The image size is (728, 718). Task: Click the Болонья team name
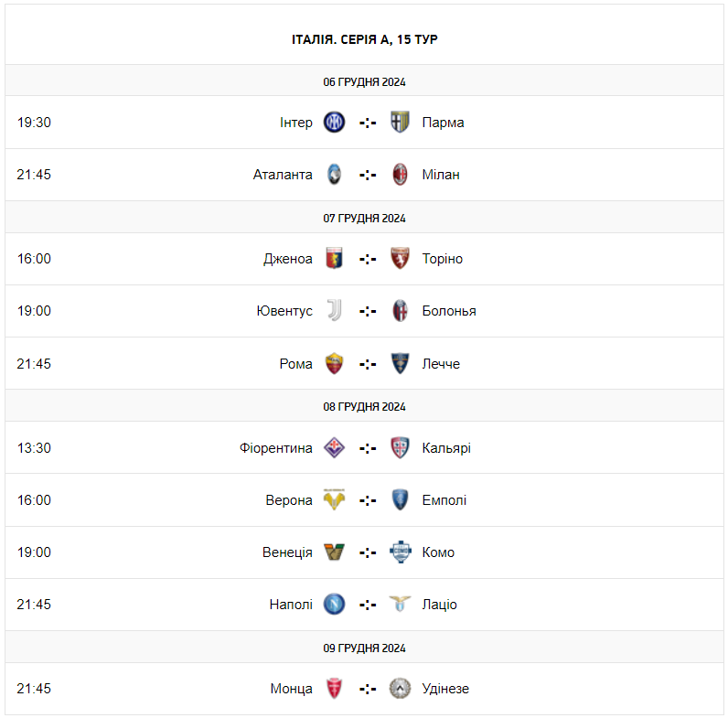(449, 311)
